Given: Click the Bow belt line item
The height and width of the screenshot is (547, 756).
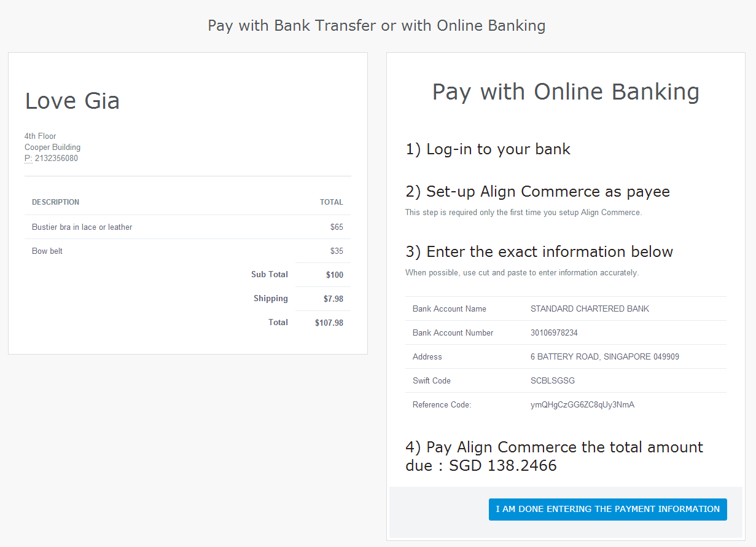Looking at the screenshot, I should click(x=47, y=251).
